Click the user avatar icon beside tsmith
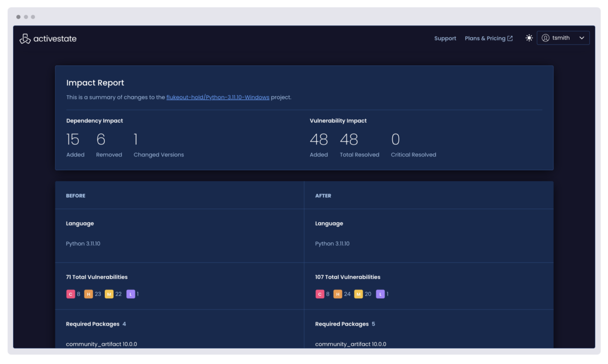 point(546,38)
